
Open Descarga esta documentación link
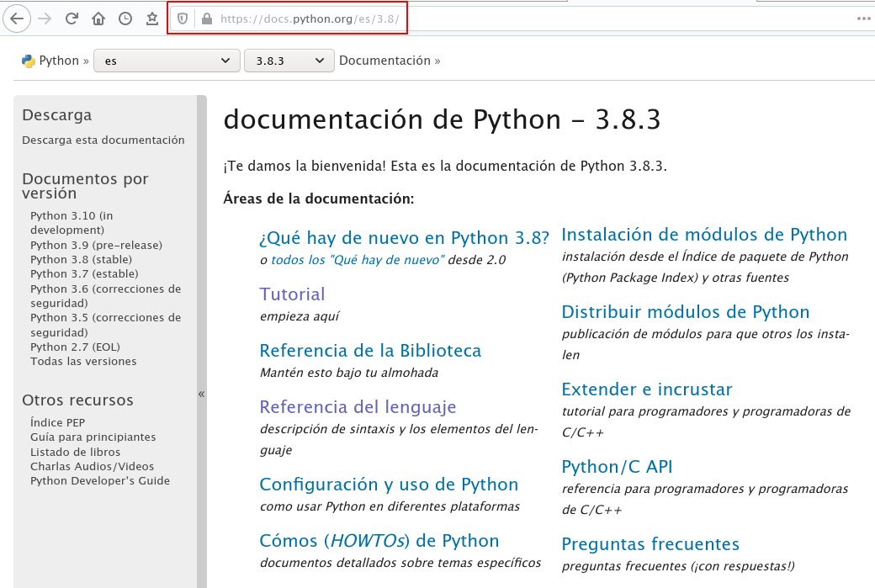[x=103, y=140]
